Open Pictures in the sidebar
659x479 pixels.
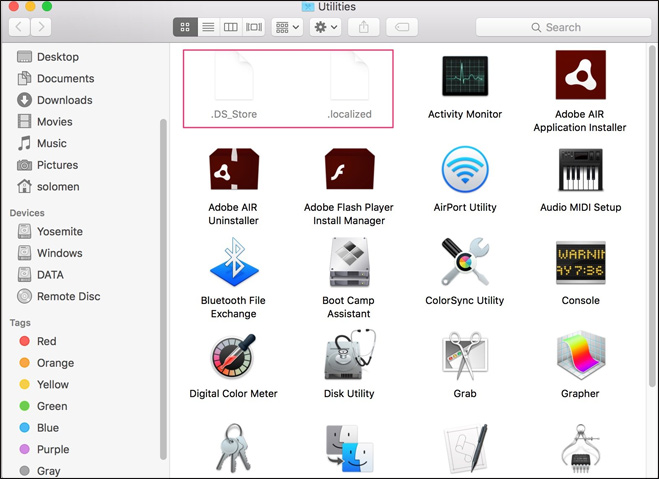tap(47, 165)
